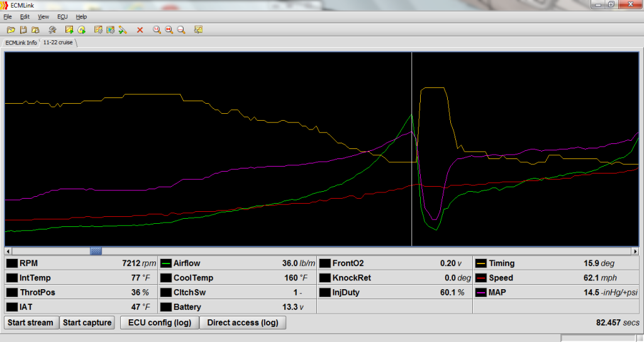Screen dimensions: 644x342
Task: Open the Edit menu
Action: (25, 17)
